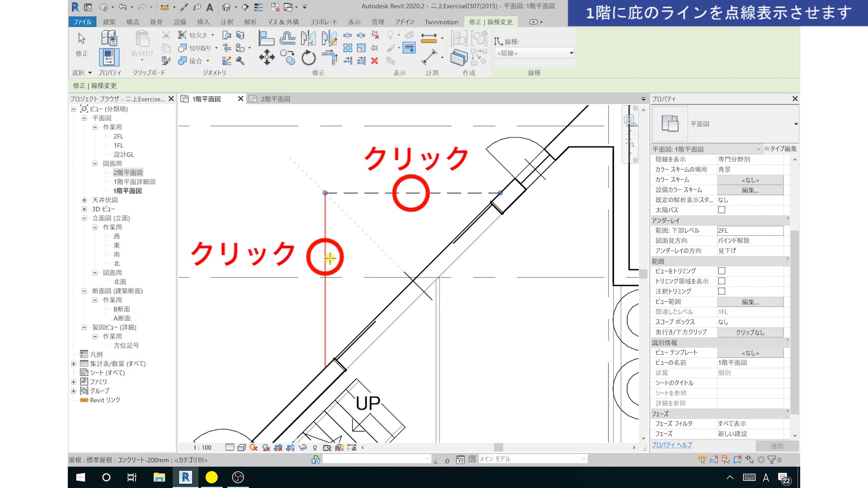Open the プロパティ ヘルプ link
The image size is (868, 488).
[671, 445]
